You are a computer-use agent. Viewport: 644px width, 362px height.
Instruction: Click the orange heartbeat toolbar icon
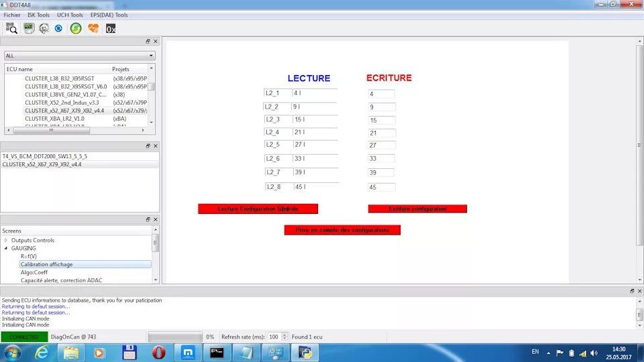coord(93,28)
